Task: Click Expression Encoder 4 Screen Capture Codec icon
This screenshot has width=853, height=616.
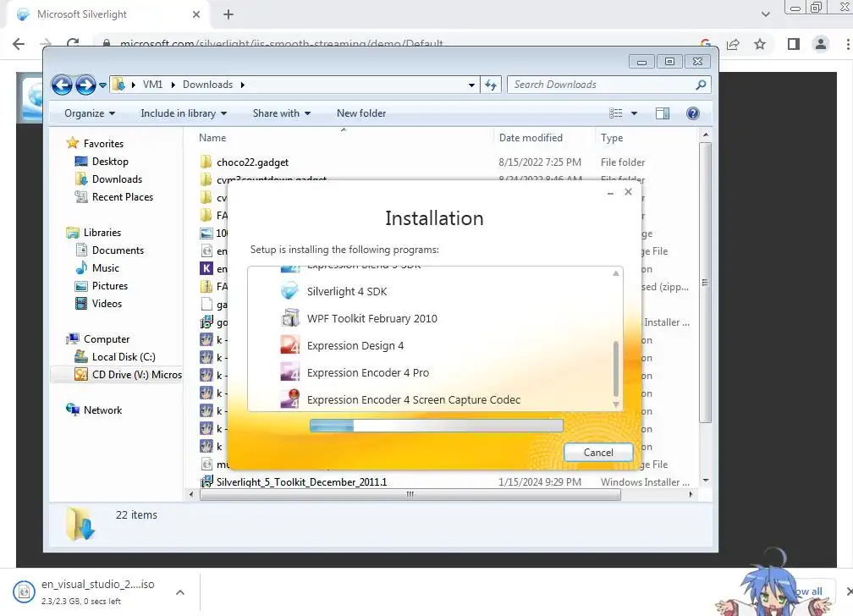Action: pyautogui.click(x=289, y=399)
